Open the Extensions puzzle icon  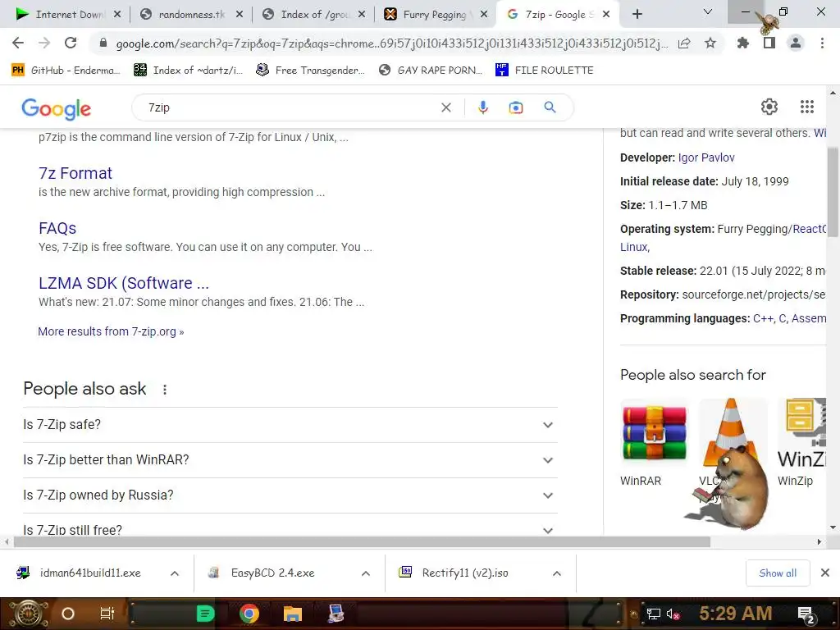click(742, 43)
